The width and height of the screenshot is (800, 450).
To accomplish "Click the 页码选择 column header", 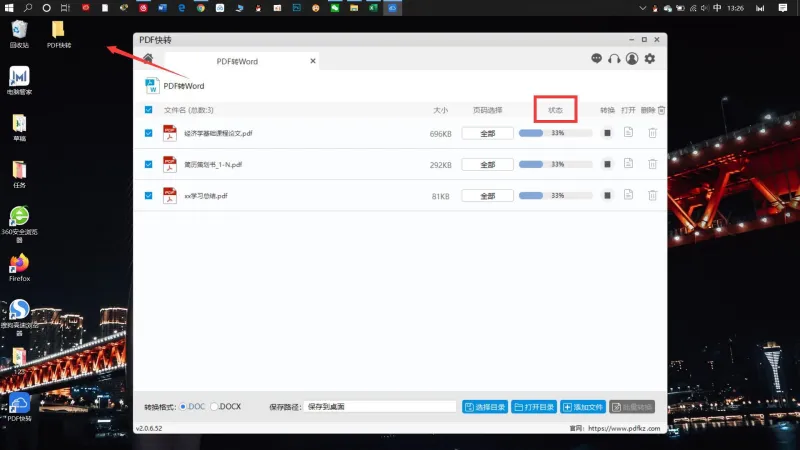I will (487, 110).
